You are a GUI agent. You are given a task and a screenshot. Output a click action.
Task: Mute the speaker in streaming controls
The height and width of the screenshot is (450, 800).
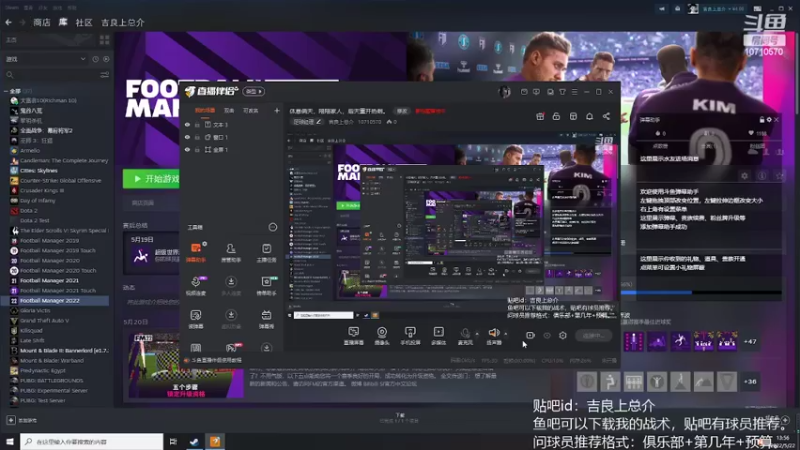494,336
